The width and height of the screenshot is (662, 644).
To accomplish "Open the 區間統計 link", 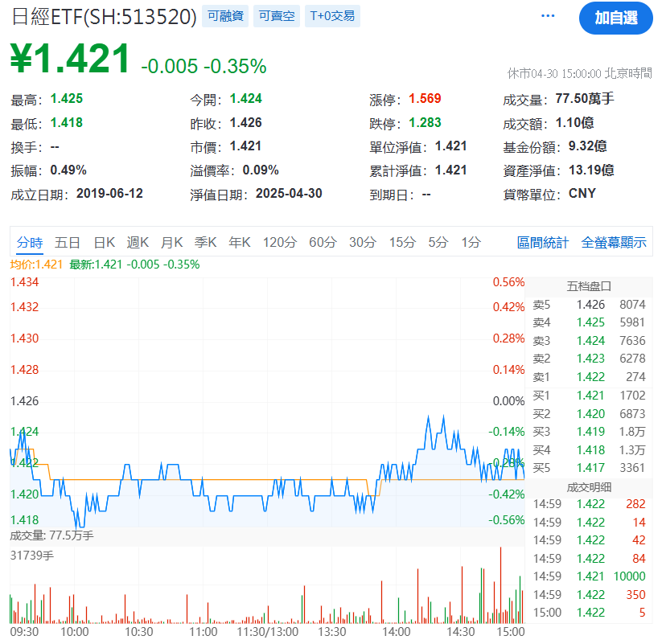I will (x=542, y=243).
